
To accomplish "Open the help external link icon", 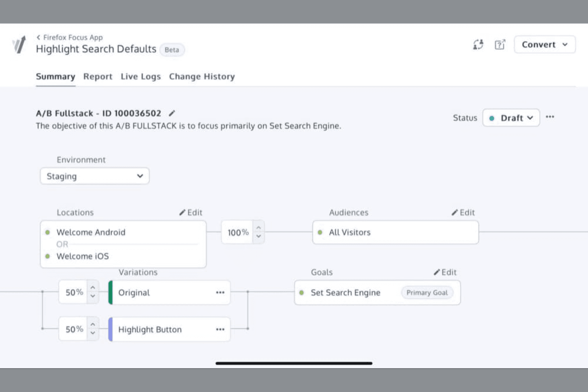I will [x=500, y=44].
